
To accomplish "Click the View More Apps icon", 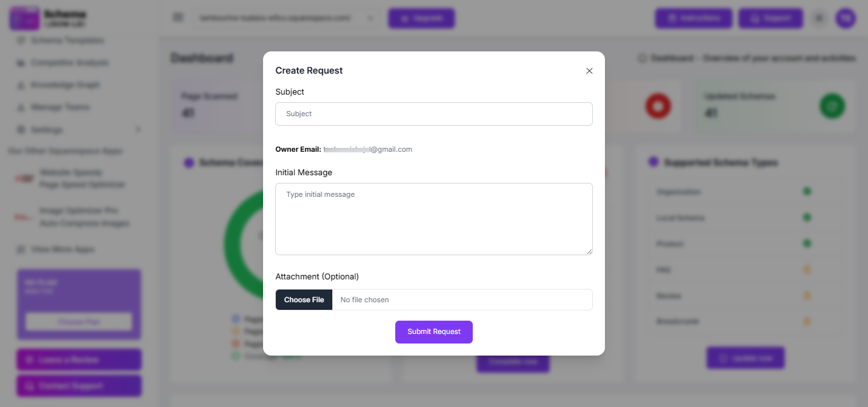I will coord(22,250).
